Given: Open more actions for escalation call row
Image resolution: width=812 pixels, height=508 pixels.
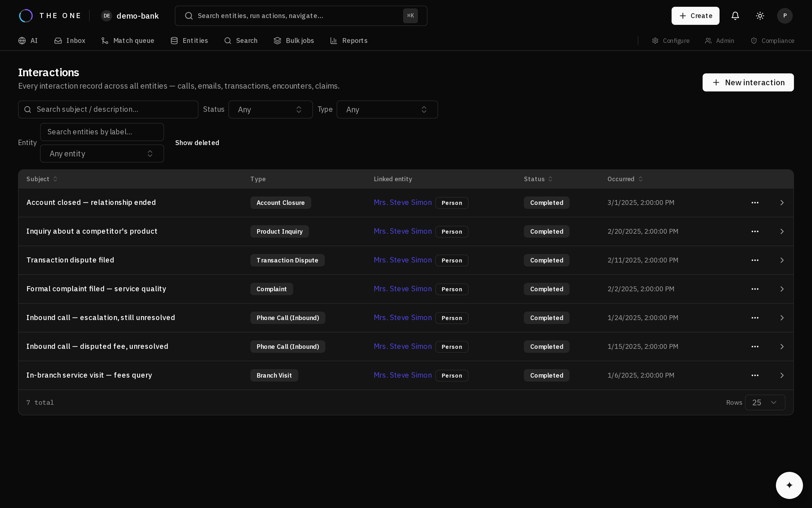Looking at the screenshot, I should (x=755, y=318).
